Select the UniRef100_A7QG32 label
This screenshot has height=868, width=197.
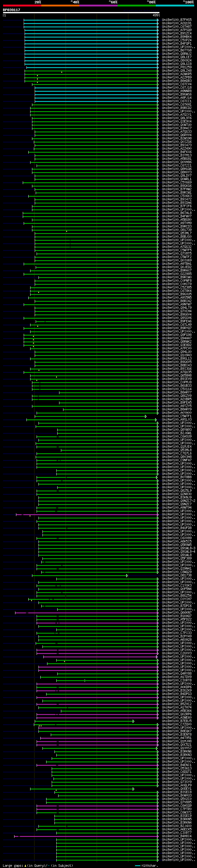pos(177,247)
